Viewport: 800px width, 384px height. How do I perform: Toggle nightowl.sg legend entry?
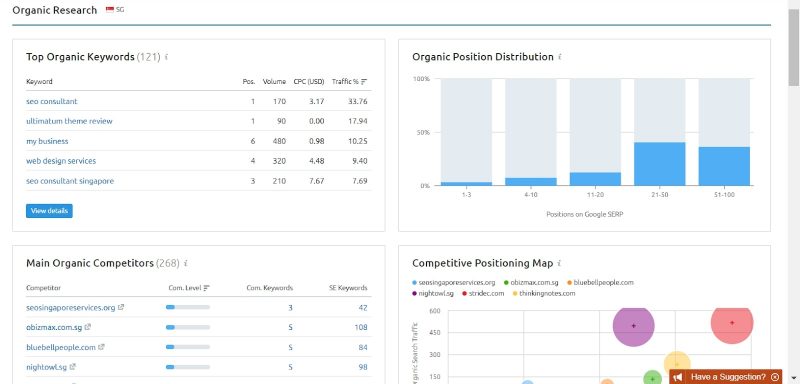(433, 294)
